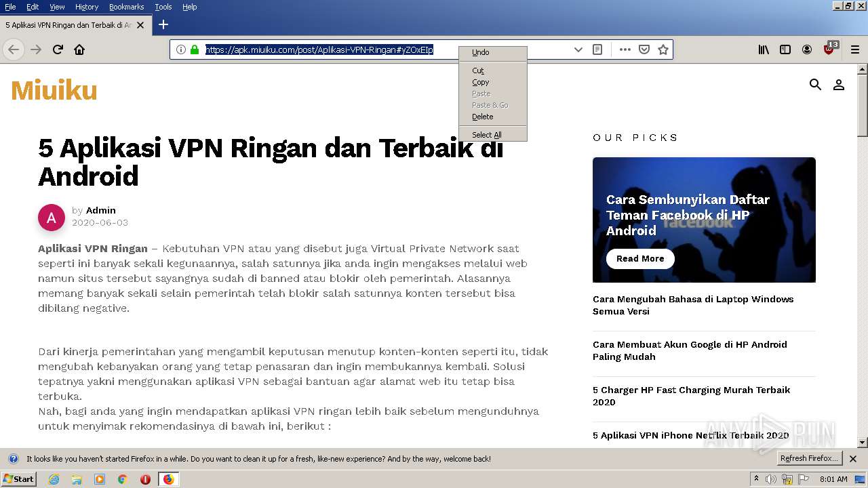
Task: Open the Edit menu
Action: click(33, 7)
